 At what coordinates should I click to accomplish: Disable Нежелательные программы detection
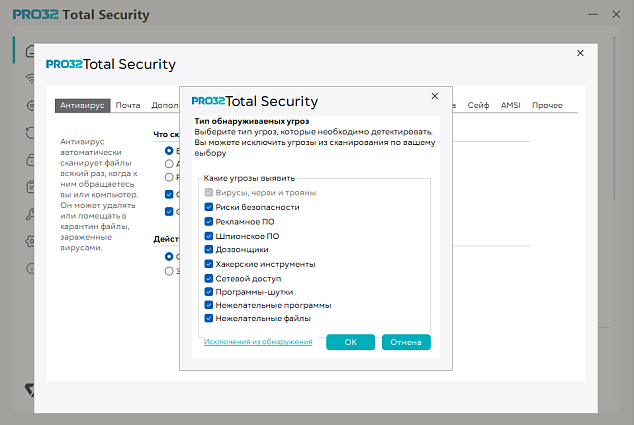coord(209,305)
